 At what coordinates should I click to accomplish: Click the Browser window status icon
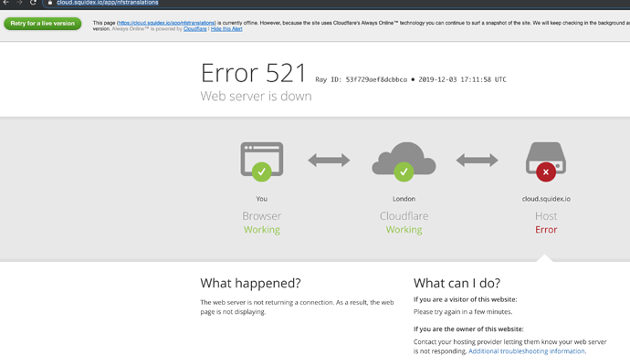pos(261,161)
